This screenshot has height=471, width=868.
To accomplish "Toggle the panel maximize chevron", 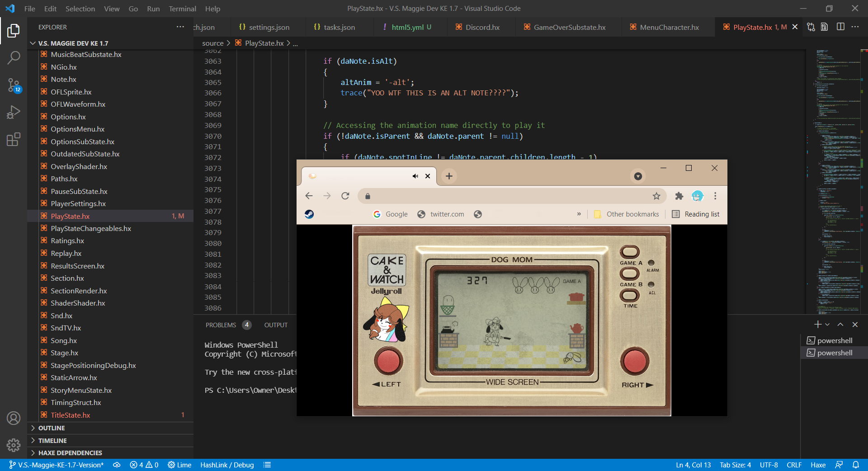I will tap(840, 325).
